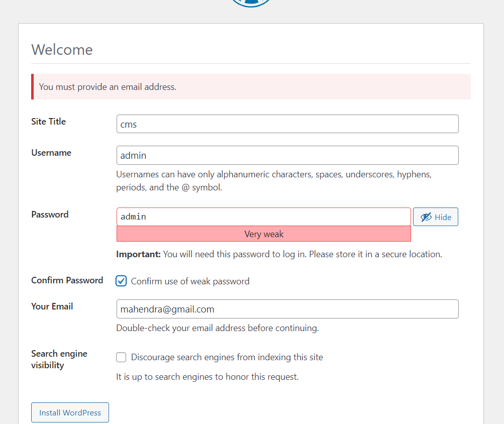Click the Your Email field label
The height and width of the screenshot is (424, 504).
[x=52, y=306]
